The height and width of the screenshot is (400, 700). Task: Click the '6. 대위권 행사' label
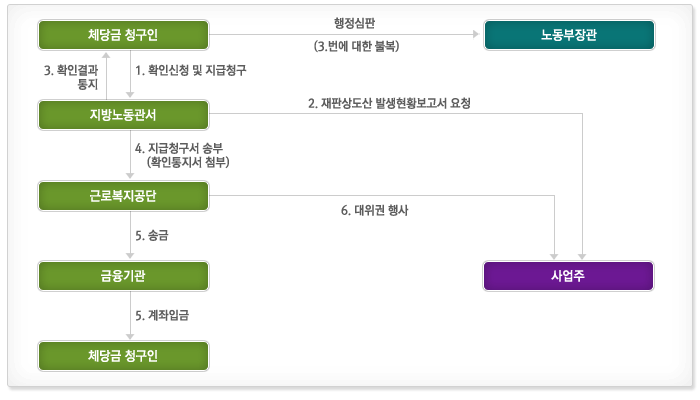click(x=375, y=211)
